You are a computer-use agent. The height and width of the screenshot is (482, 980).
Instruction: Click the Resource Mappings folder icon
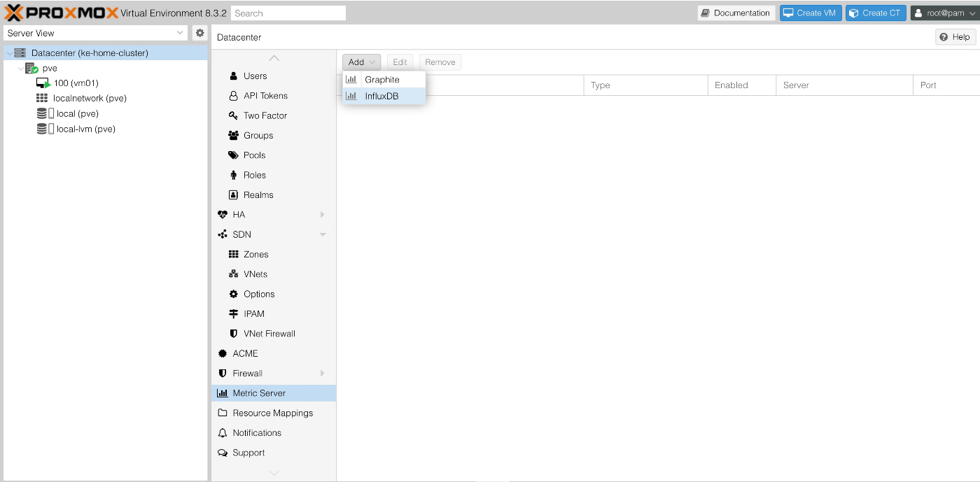(x=223, y=413)
